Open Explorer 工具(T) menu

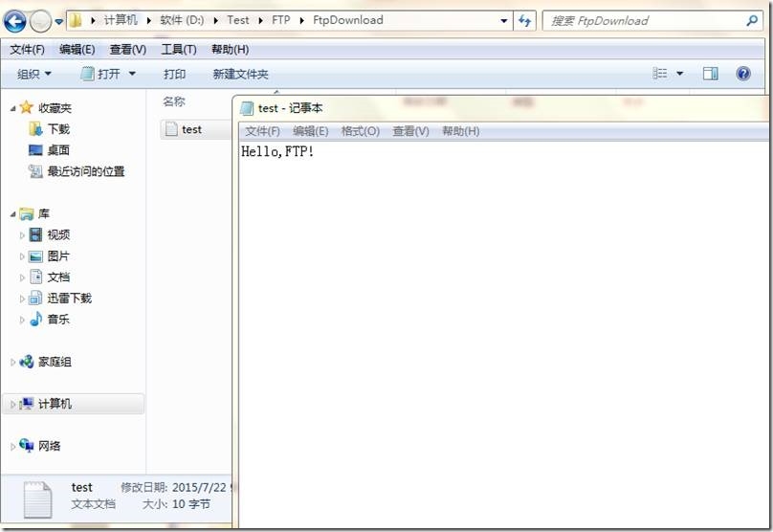(x=179, y=50)
